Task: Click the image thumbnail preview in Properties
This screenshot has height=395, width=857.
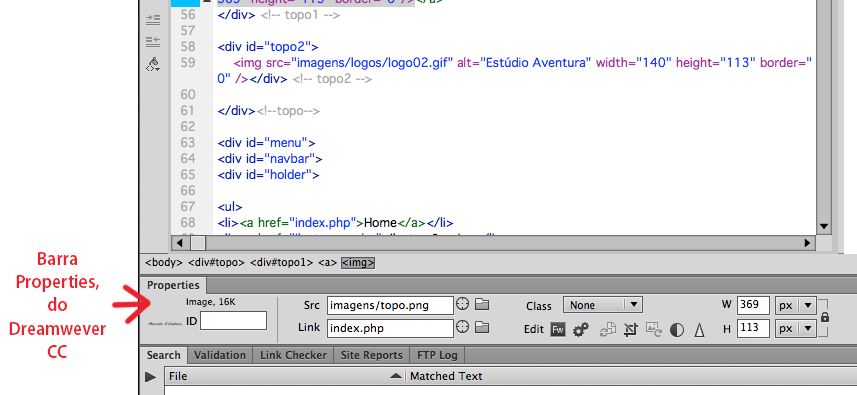Action: pyautogui.click(x=166, y=323)
